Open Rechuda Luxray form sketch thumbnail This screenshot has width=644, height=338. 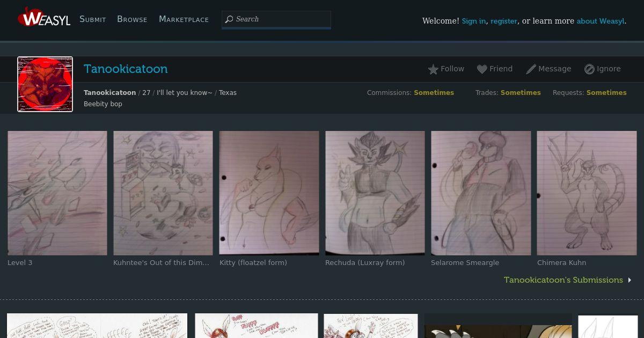click(375, 193)
